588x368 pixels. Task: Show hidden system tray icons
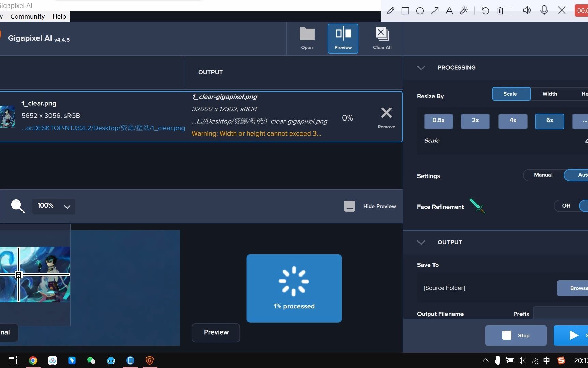pyautogui.click(x=485, y=360)
